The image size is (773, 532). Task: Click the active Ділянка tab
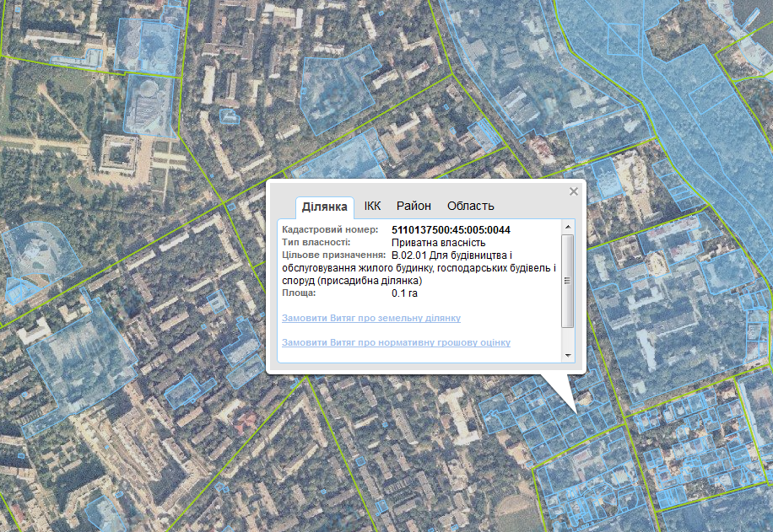pyautogui.click(x=325, y=207)
